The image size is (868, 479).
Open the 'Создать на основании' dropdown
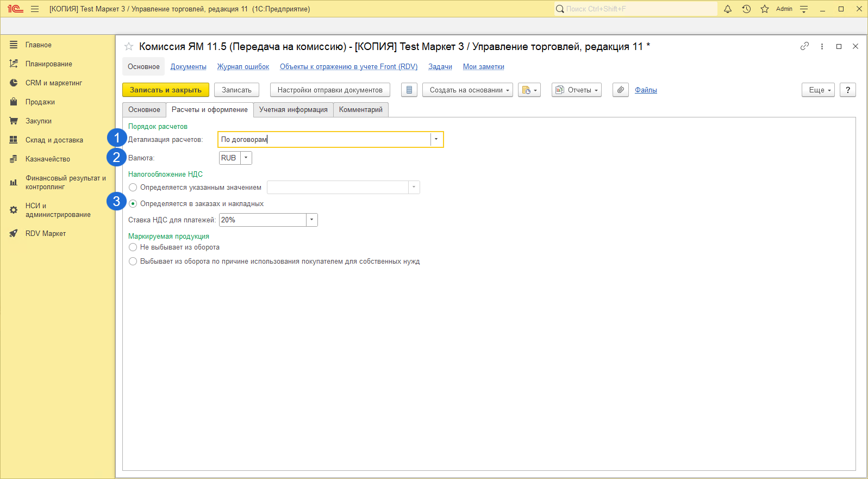[x=468, y=90]
